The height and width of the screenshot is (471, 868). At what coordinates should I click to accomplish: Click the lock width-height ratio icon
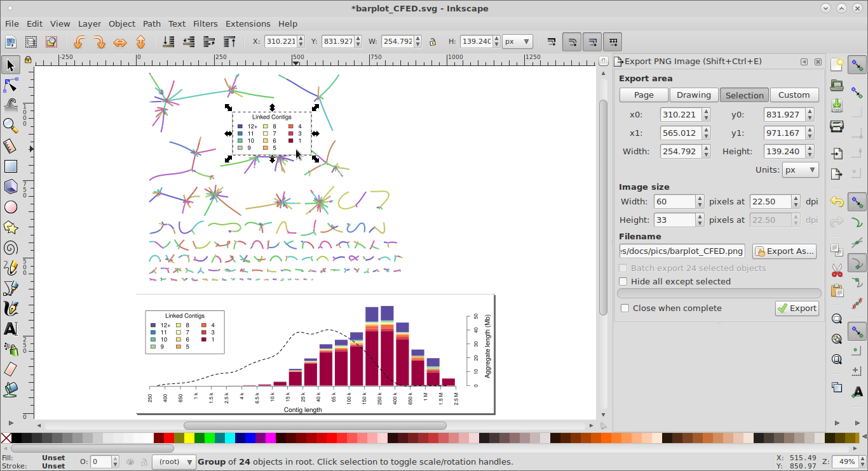click(x=433, y=42)
